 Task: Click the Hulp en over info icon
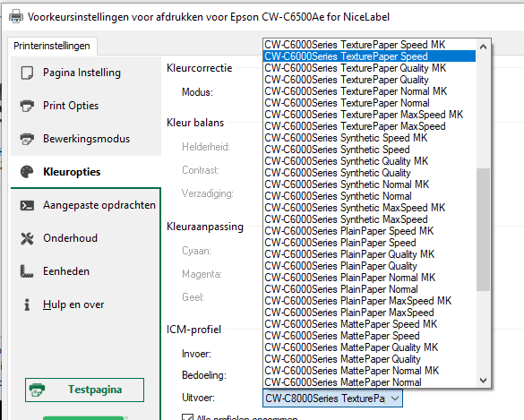click(27, 304)
